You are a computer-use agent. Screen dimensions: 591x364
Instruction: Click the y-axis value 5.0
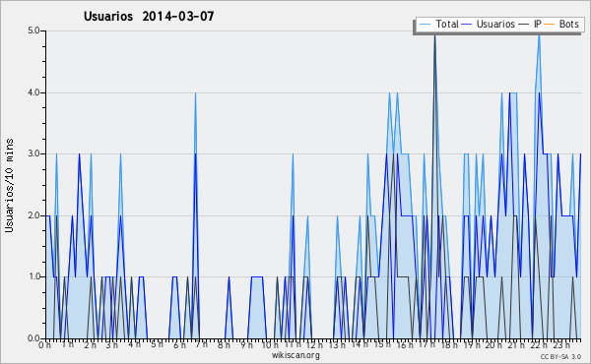33,30
